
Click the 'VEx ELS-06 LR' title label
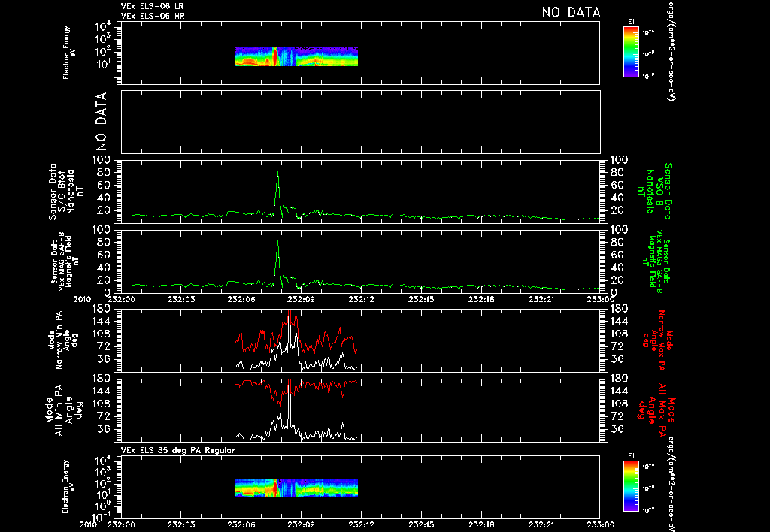click(152, 6)
